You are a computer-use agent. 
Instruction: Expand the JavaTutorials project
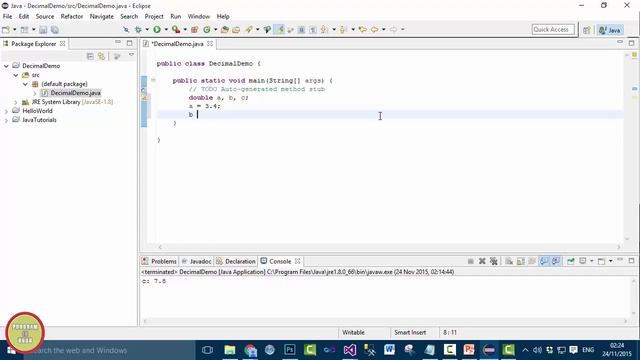(6, 120)
